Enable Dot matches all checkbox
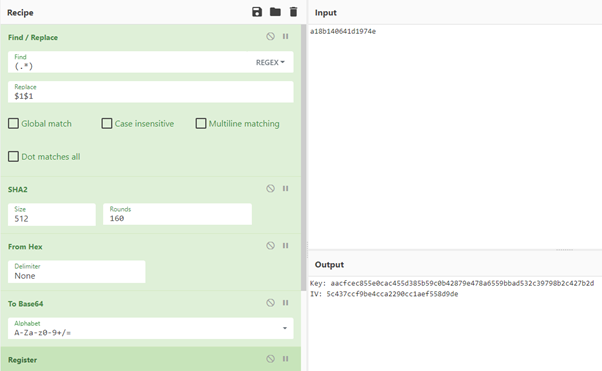This screenshot has height=371, width=602. [13, 156]
